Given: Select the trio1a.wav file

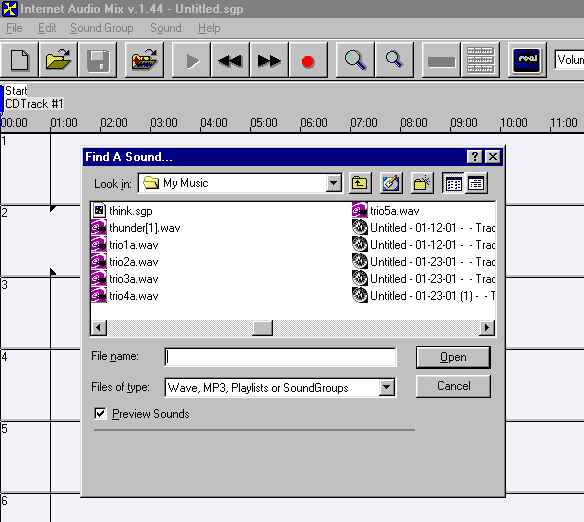Looking at the screenshot, I should coord(125,245).
